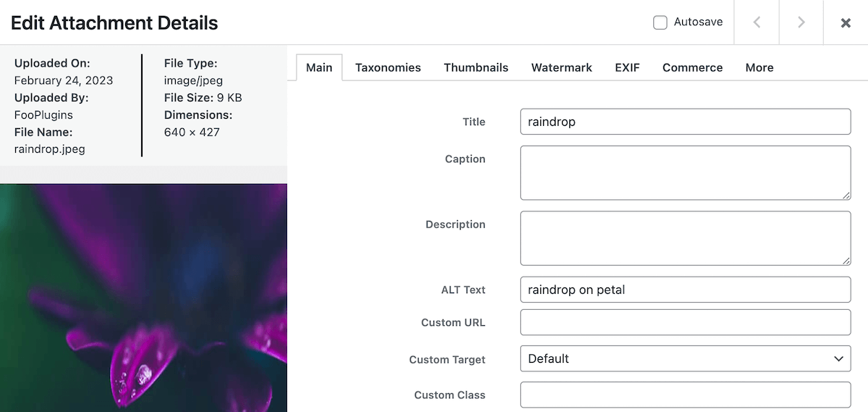Open the EXIF tab
The image size is (868, 412).
627,67
